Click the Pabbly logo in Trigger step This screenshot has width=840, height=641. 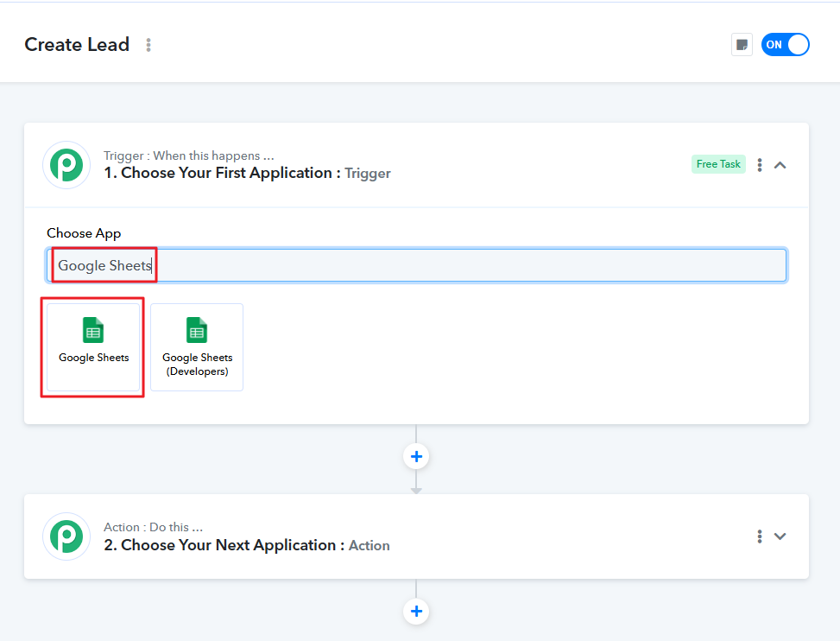(66, 165)
